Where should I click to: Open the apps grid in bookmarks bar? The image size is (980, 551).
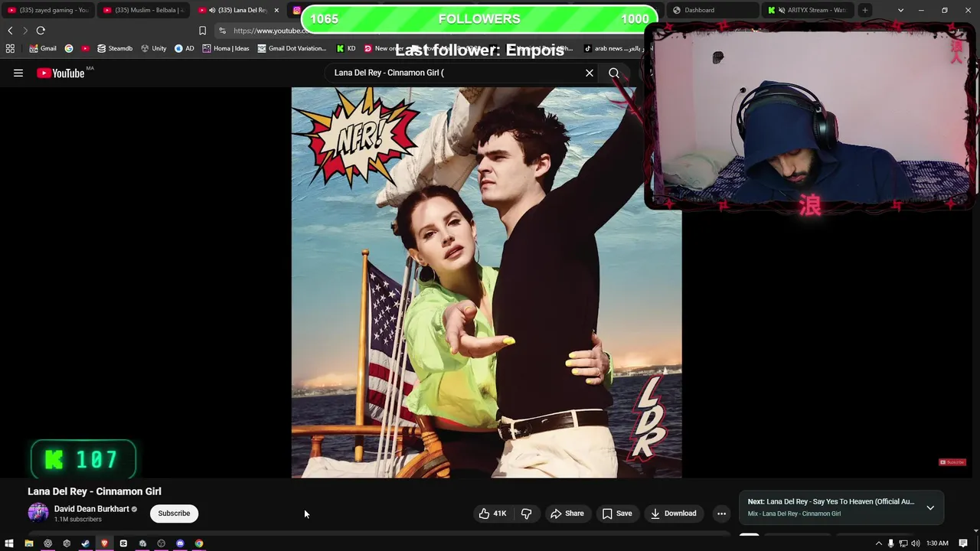pyautogui.click(x=10, y=48)
